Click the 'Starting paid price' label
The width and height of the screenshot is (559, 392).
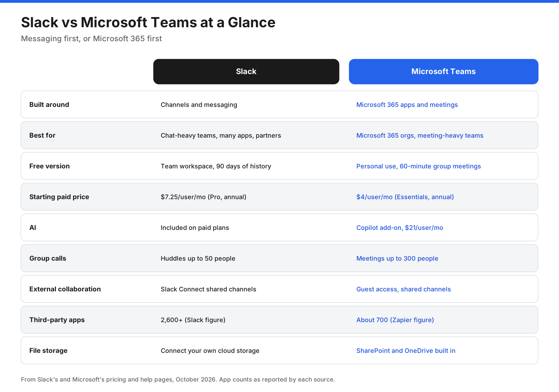click(59, 197)
